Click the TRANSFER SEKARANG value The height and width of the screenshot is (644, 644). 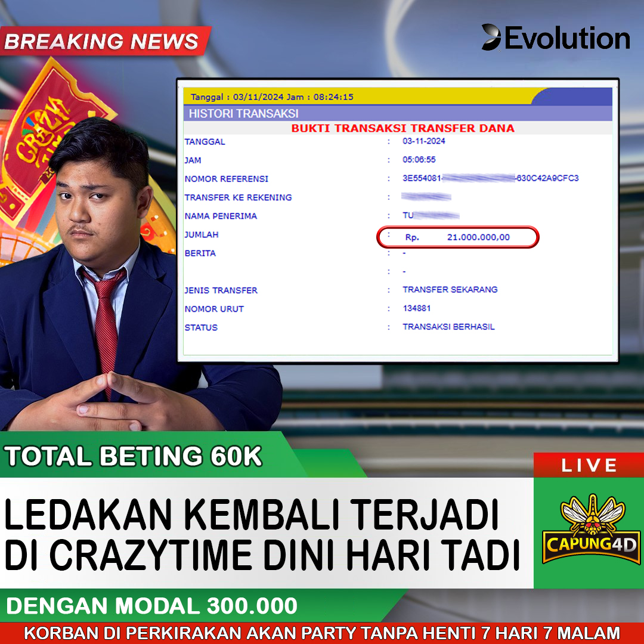tap(450, 290)
